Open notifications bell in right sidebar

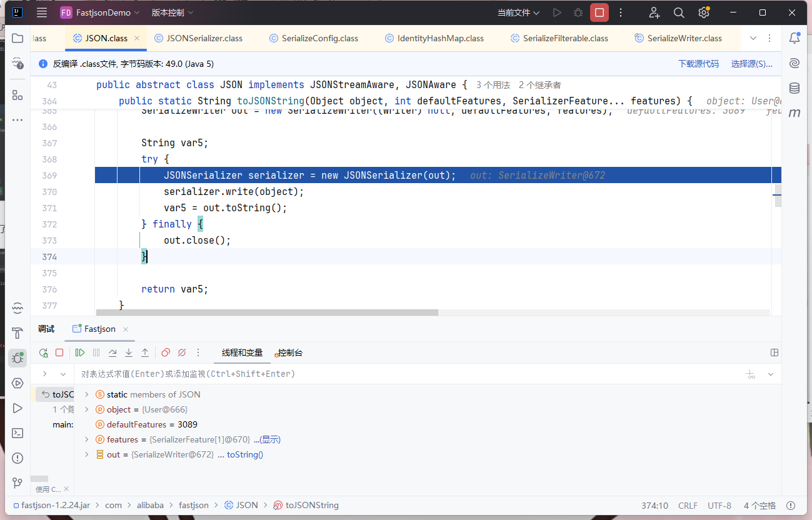(x=794, y=38)
